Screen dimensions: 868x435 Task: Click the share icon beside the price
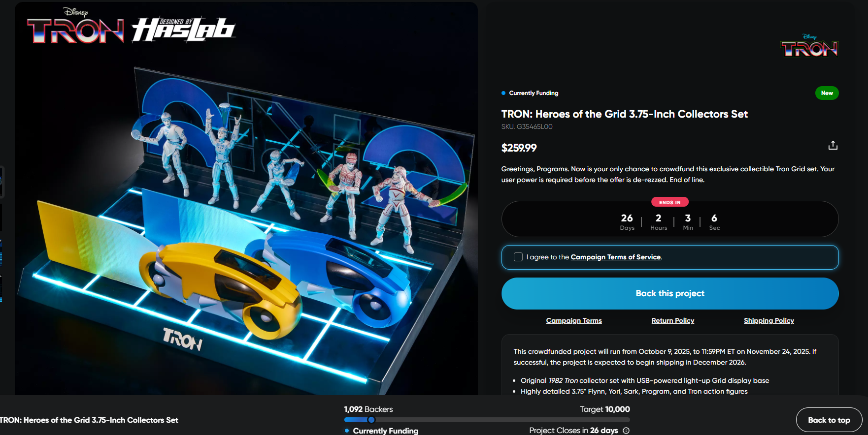(833, 145)
